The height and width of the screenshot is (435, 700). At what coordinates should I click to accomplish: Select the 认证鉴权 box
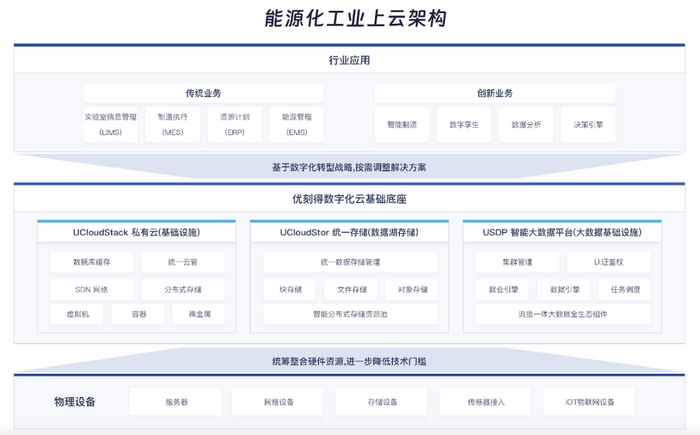click(608, 262)
